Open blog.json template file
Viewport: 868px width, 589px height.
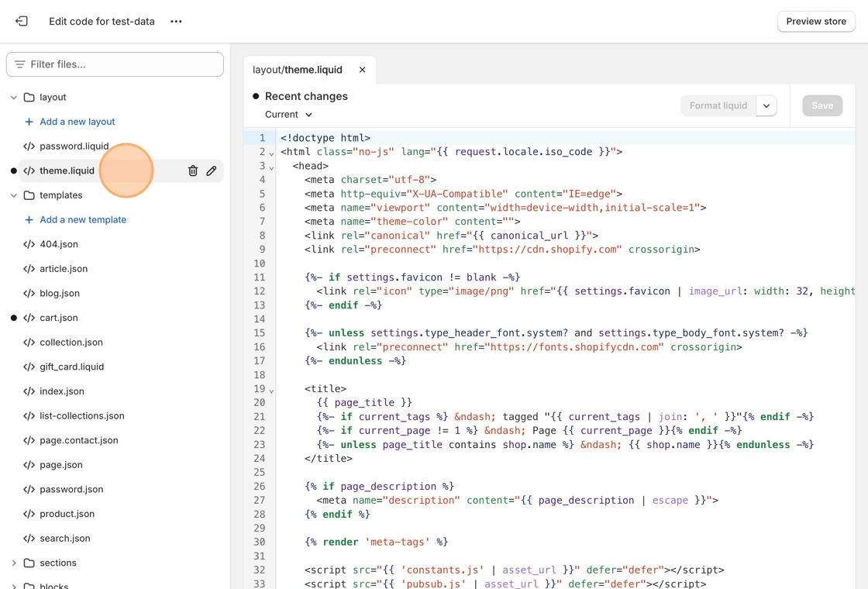tap(59, 293)
